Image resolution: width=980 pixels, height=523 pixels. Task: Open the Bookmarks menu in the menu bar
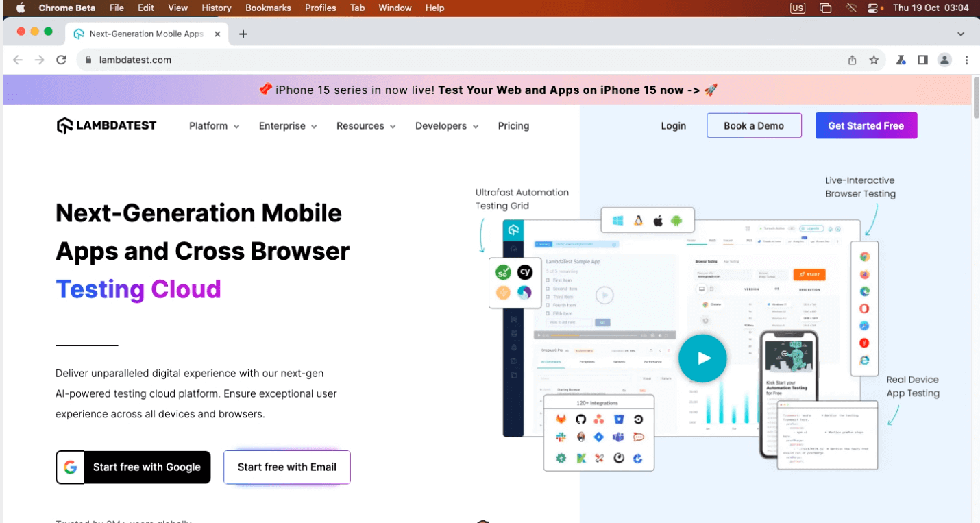coord(268,8)
